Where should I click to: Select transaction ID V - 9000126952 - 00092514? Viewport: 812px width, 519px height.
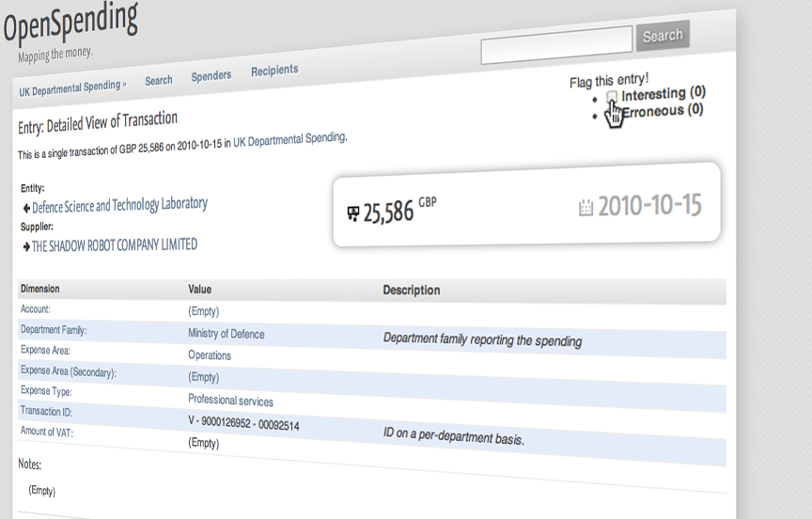pos(243,423)
